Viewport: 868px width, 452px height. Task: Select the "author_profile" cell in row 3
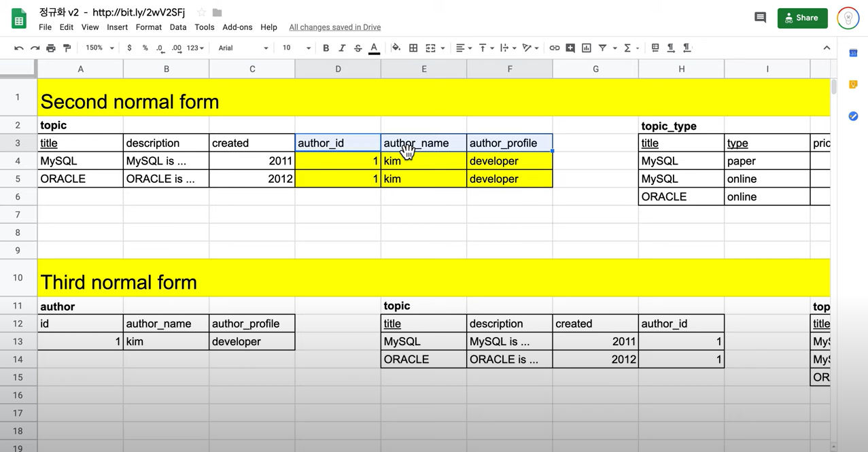(510, 143)
